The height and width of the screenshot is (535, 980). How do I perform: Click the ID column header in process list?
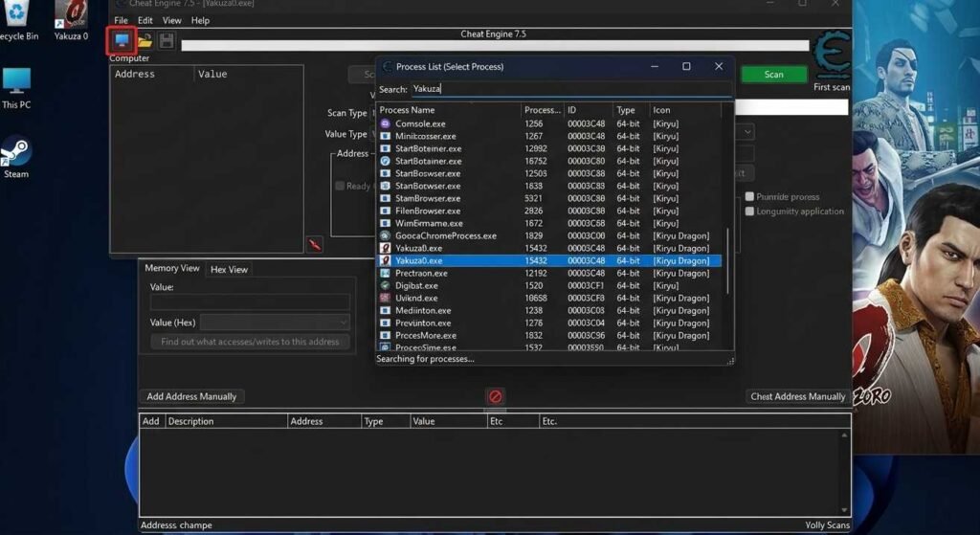[x=589, y=110]
